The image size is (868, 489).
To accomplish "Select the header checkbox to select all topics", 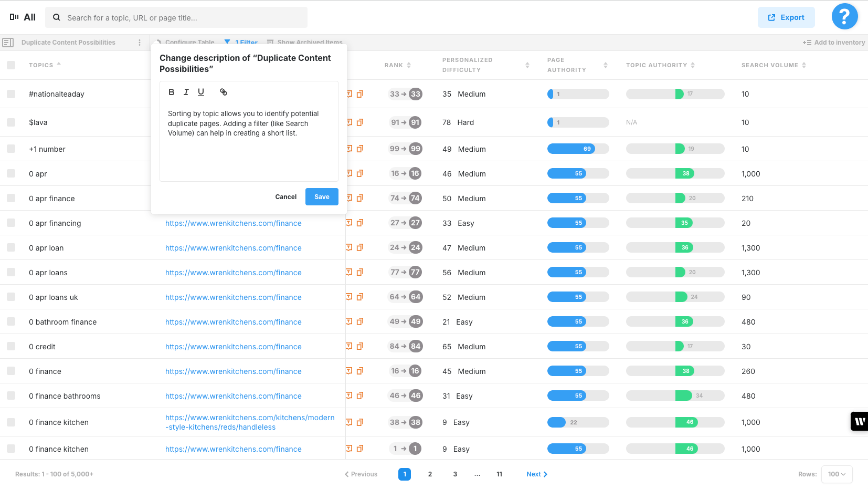I will pos(11,65).
